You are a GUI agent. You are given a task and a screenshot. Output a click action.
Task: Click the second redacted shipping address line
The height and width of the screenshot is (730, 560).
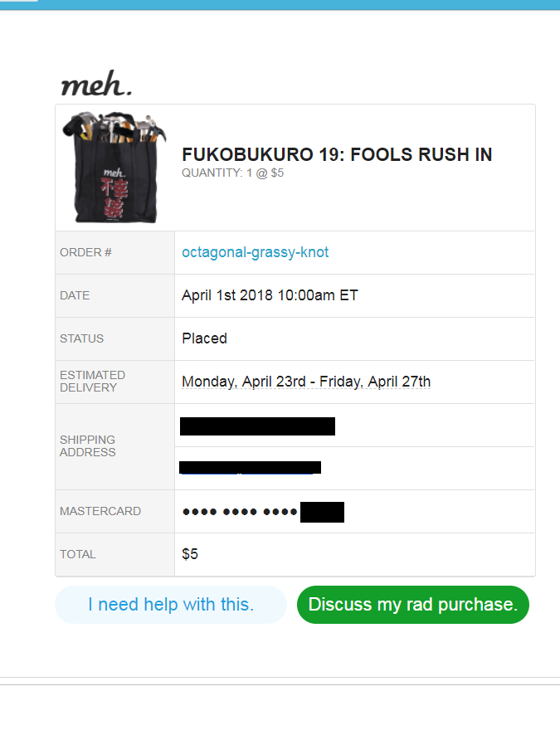tap(250, 468)
